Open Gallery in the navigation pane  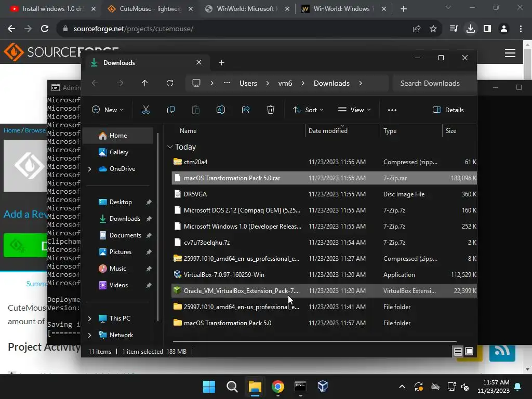[119, 152]
